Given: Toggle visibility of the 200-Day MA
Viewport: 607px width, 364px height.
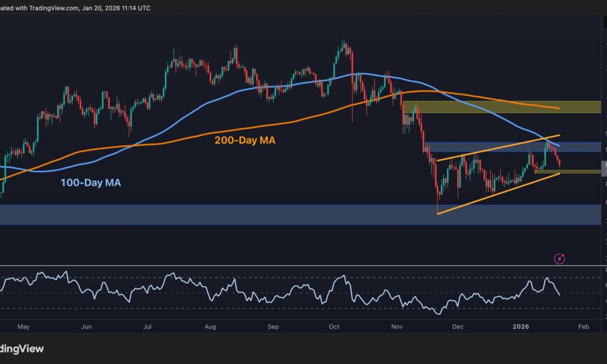Looking at the screenshot, I should 243,140.
